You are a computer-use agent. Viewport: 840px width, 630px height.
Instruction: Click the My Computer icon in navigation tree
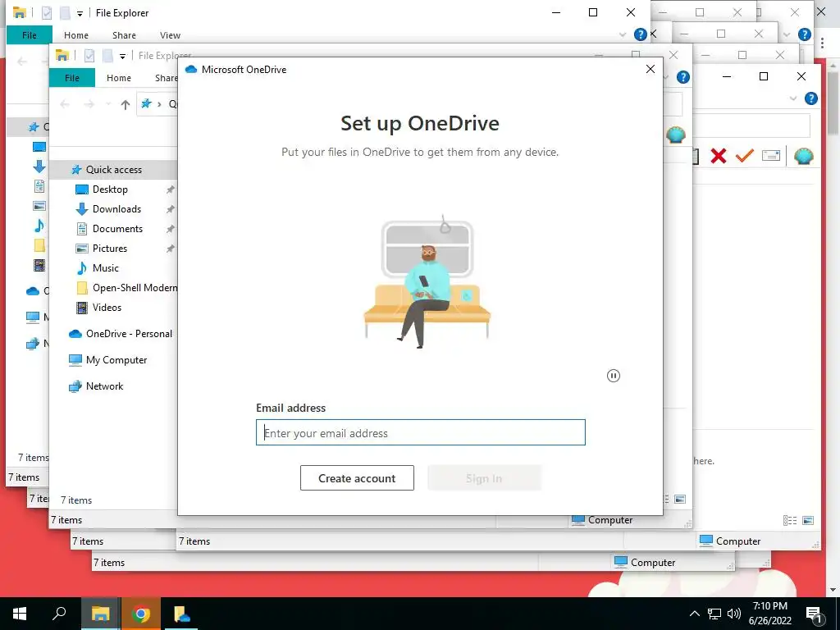pos(75,359)
